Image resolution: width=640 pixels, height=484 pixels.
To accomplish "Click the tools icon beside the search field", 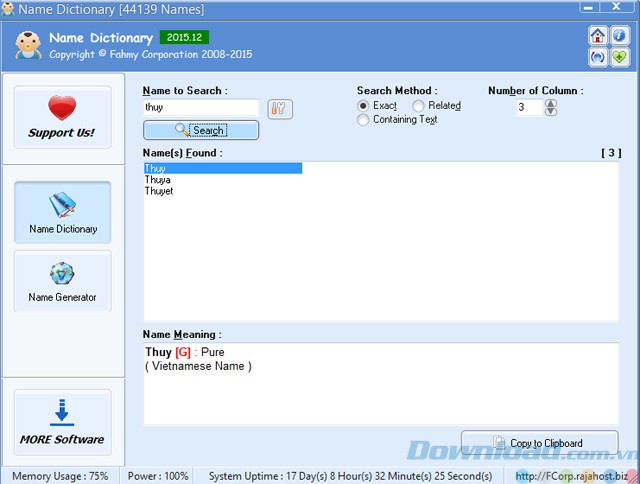I will tap(280, 108).
